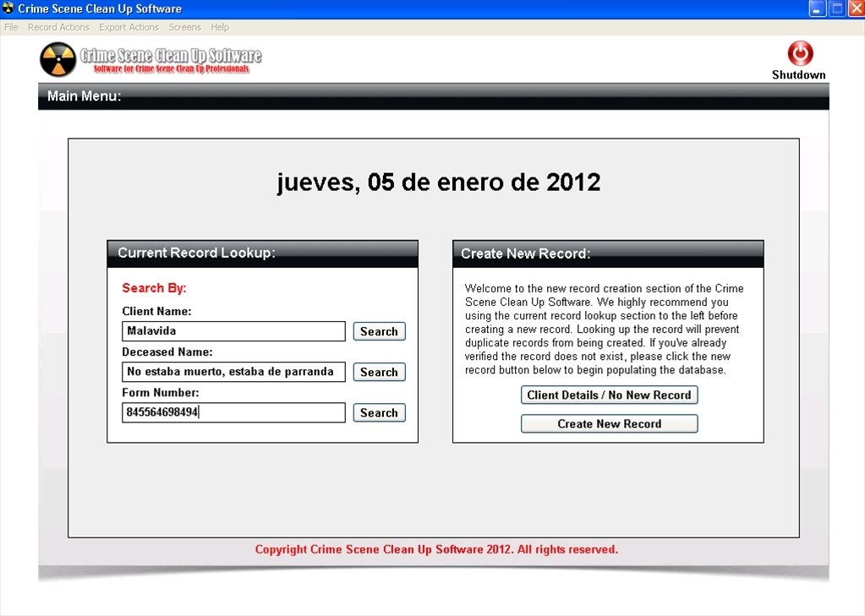
Task: Click the red 'Search By:' label
Action: click(154, 288)
